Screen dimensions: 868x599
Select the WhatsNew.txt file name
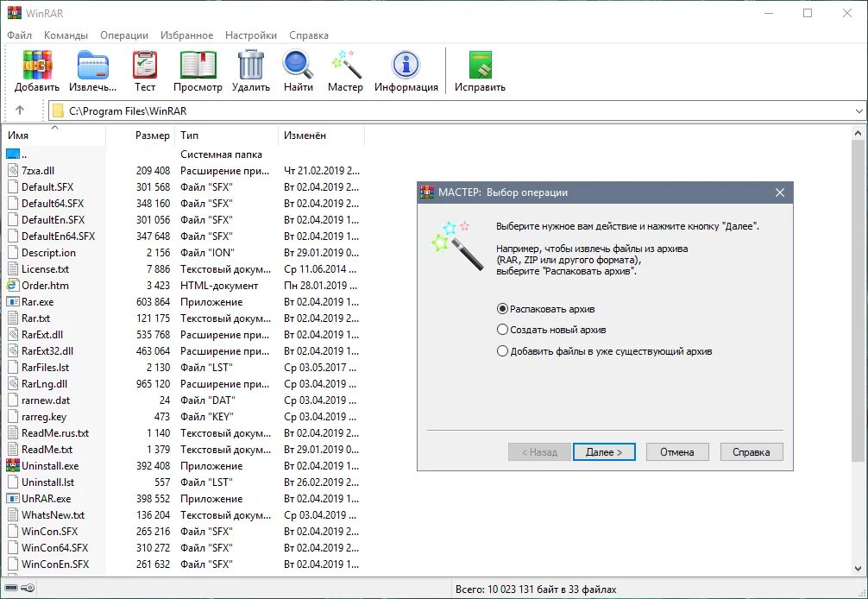point(53,515)
